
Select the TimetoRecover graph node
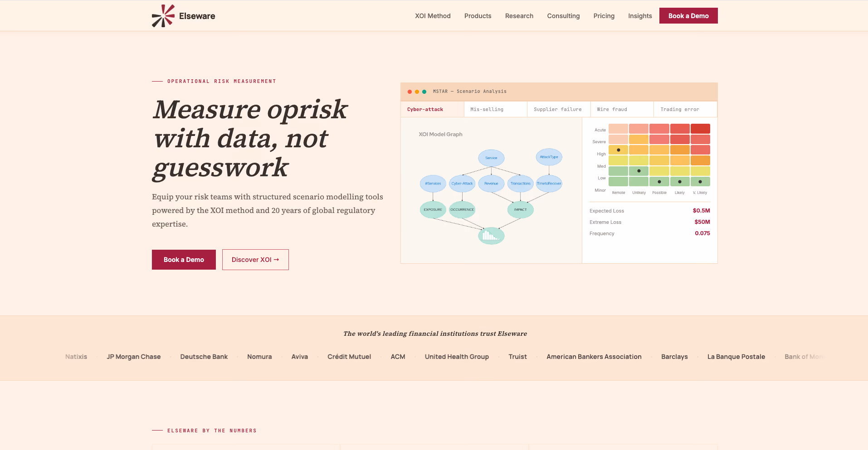(549, 184)
